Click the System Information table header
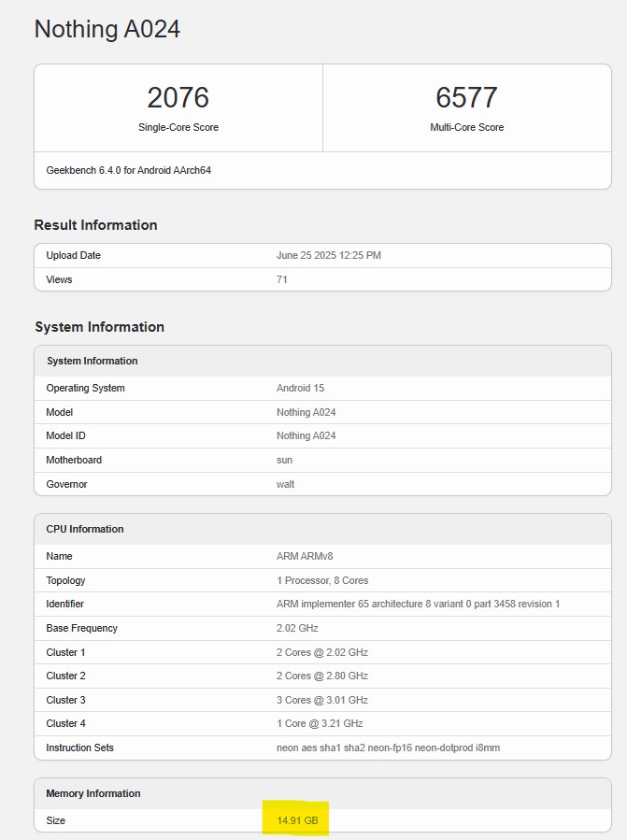The height and width of the screenshot is (840, 627). click(93, 361)
